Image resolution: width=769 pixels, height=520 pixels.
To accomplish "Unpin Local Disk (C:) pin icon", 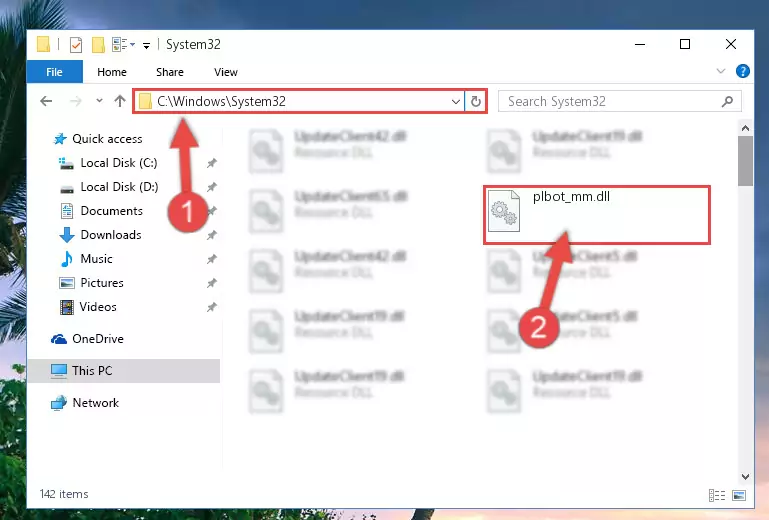I will pos(211,163).
